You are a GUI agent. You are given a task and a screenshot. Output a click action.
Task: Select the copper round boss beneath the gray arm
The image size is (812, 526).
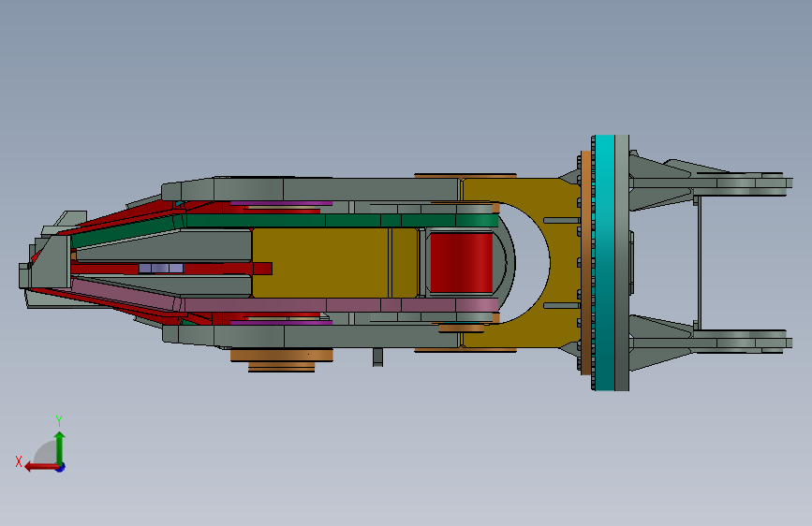coord(281,359)
